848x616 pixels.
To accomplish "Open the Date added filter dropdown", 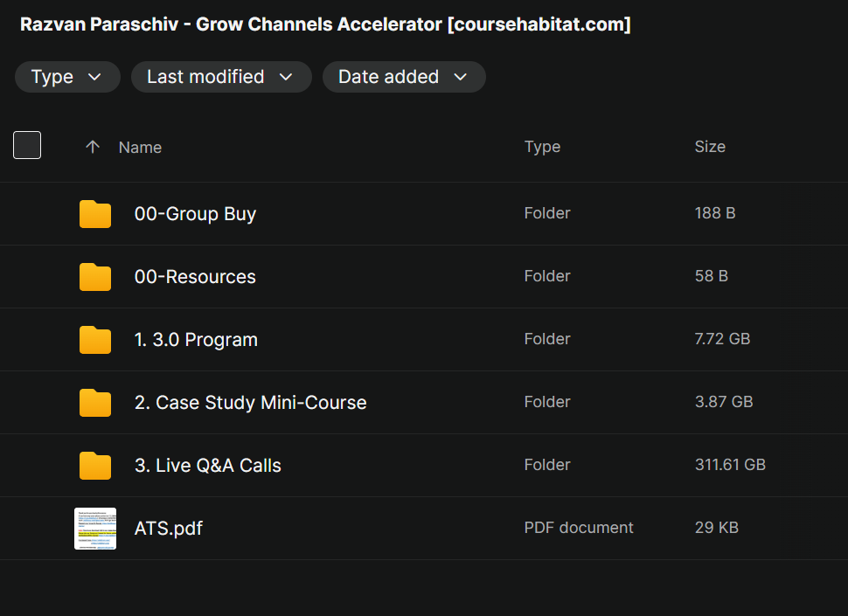I will tap(403, 77).
